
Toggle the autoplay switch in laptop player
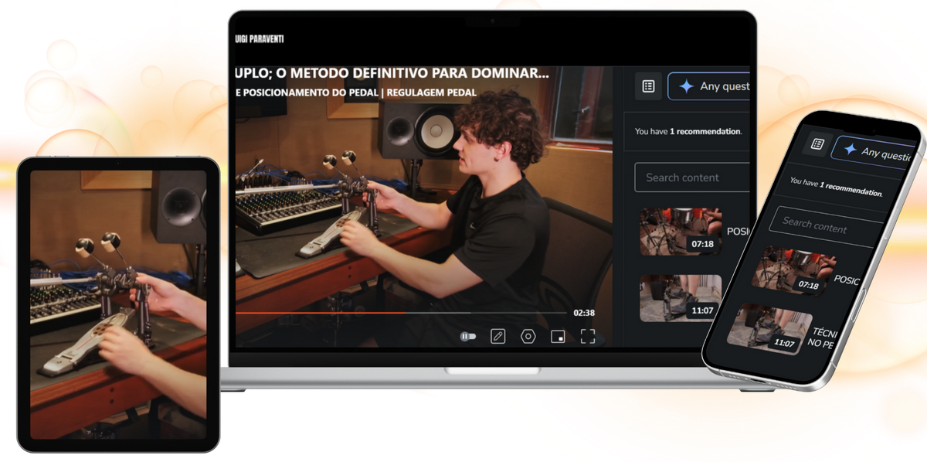[x=468, y=337]
